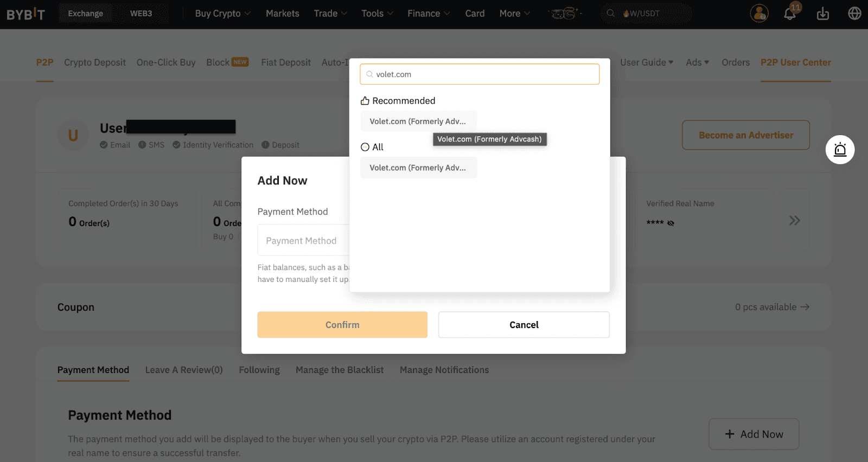Image resolution: width=868 pixels, height=462 pixels.
Task: Click the arrow beside 0 pcs available
Action: tap(805, 307)
